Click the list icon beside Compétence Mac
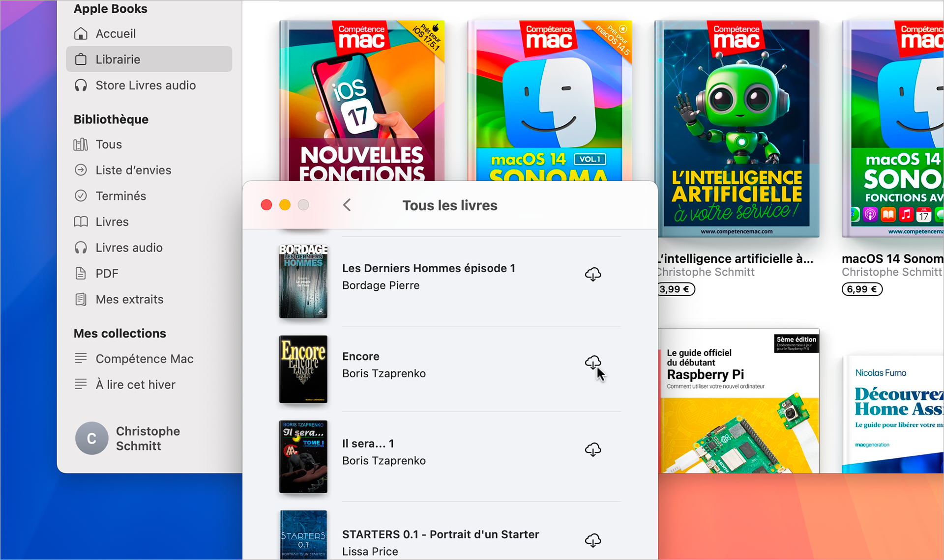Viewport: 944px width, 560px height. point(81,358)
